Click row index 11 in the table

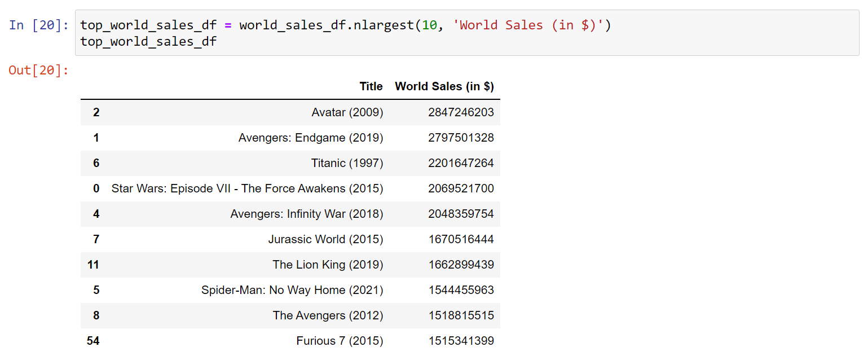(x=94, y=265)
